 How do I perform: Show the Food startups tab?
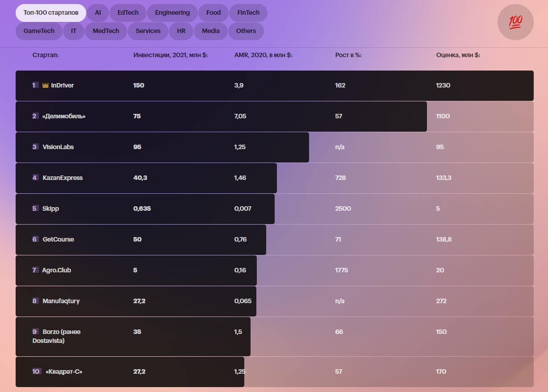click(x=213, y=13)
